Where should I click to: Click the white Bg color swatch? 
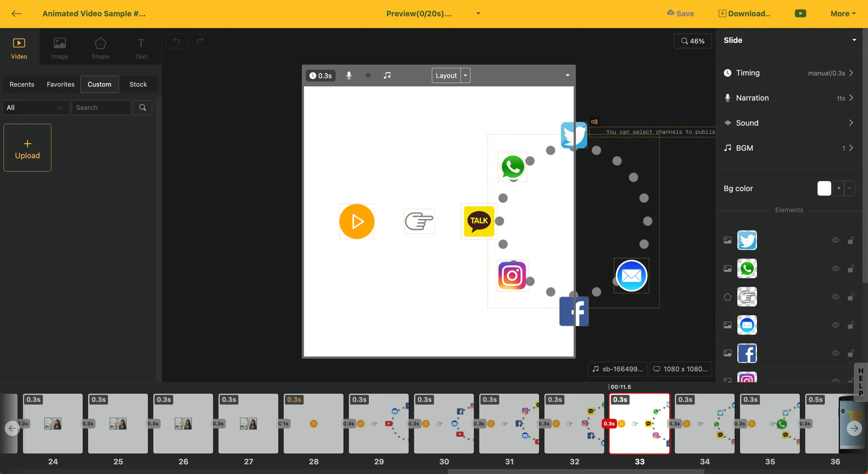(824, 188)
